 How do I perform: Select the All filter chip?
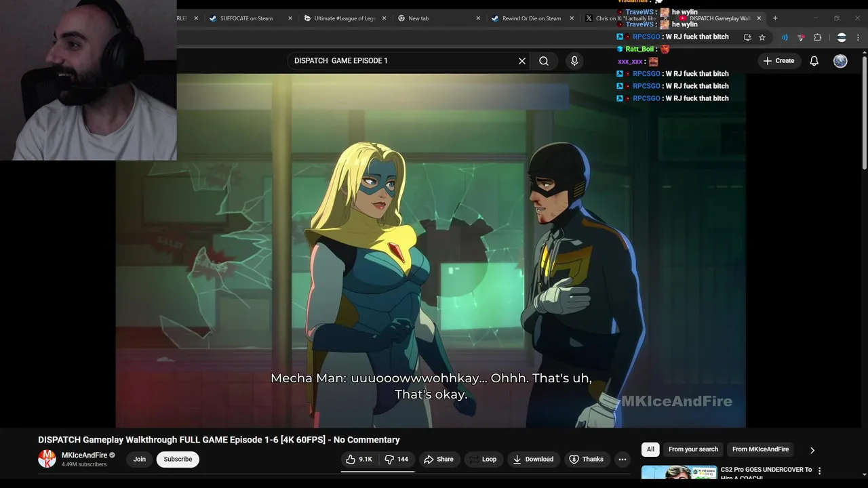click(650, 449)
